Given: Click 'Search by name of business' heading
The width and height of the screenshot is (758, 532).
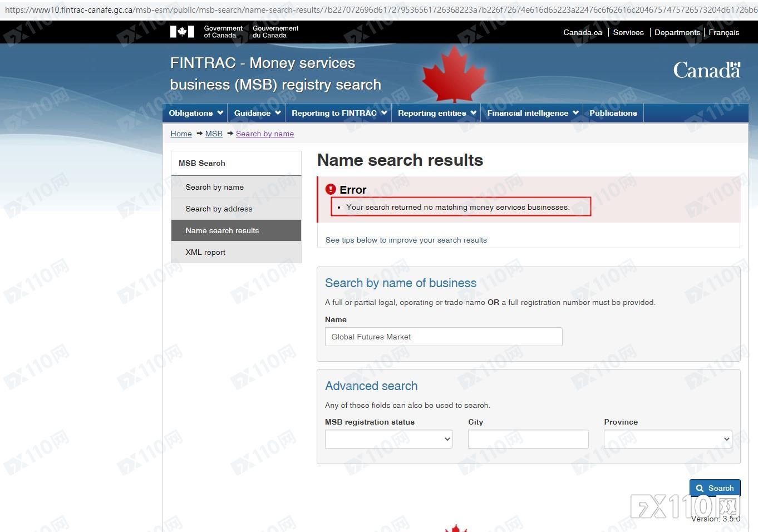Looking at the screenshot, I should (401, 283).
